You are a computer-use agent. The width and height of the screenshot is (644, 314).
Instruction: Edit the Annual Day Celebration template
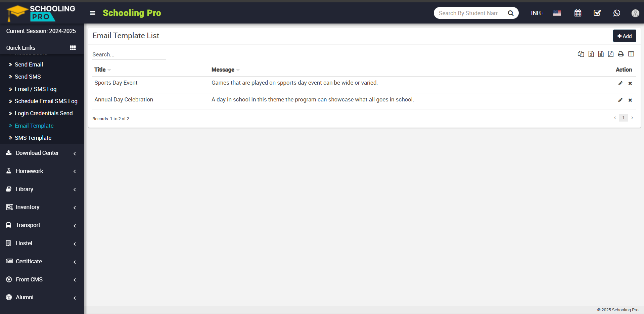tap(620, 100)
